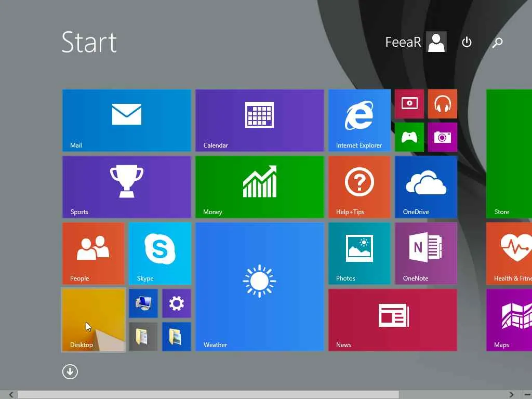Open the Video tile with play icon
This screenshot has height=399, width=532.
(x=409, y=104)
